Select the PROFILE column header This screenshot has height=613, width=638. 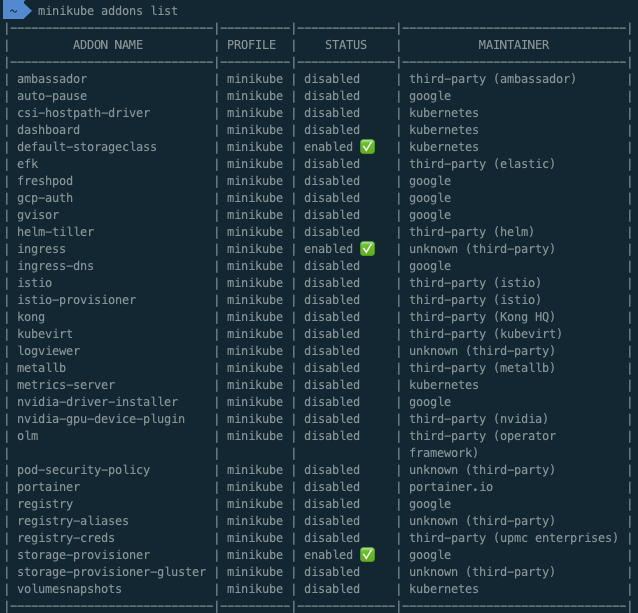251,45
